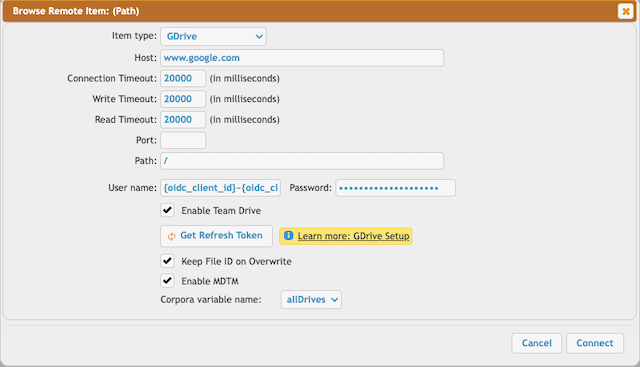Click into the Connection Timeout field
640x367 pixels.
pos(183,78)
